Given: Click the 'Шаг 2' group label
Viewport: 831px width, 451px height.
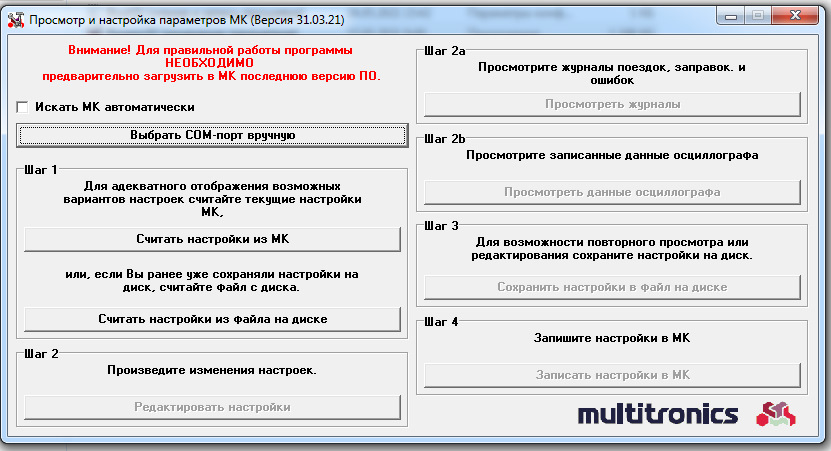Looking at the screenshot, I should pyautogui.click(x=41, y=354).
